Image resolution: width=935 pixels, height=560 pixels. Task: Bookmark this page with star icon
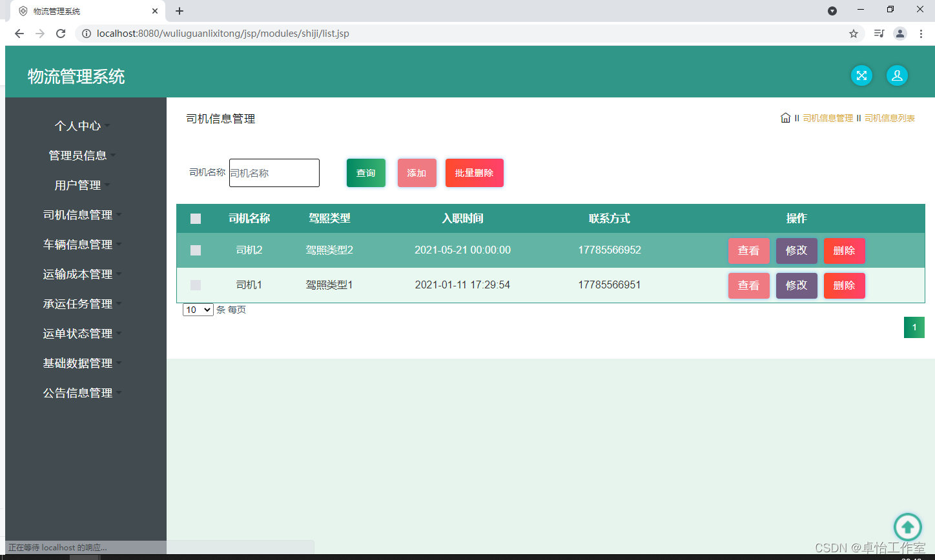click(x=854, y=34)
